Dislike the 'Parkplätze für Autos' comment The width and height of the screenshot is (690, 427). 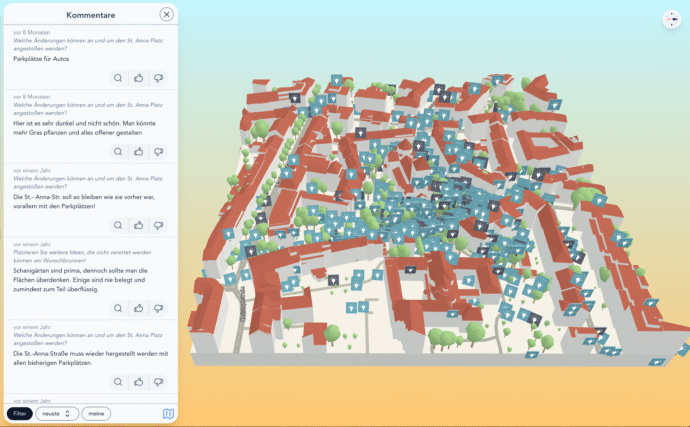pos(158,78)
